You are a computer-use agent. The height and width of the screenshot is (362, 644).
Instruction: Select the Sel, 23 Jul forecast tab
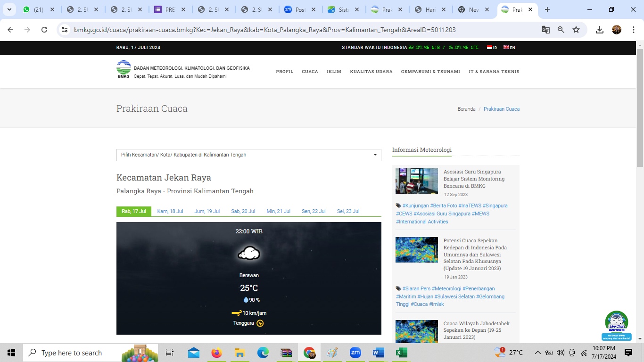tap(348, 211)
